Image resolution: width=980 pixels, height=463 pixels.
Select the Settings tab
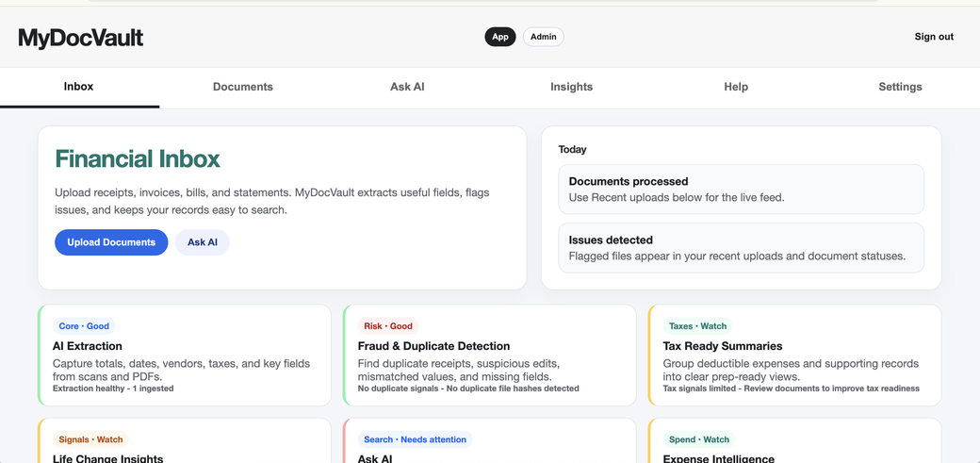pos(900,87)
